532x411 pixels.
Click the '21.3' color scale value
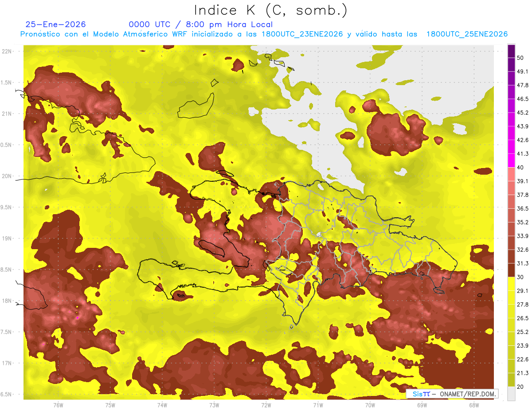(x=523, y=373)
